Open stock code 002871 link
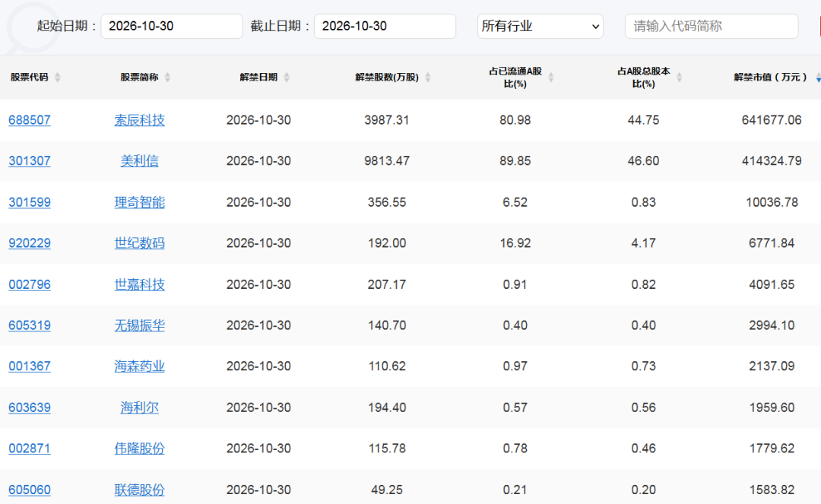Viewport: 821px width, 504px height. click(x=30, y=448)
